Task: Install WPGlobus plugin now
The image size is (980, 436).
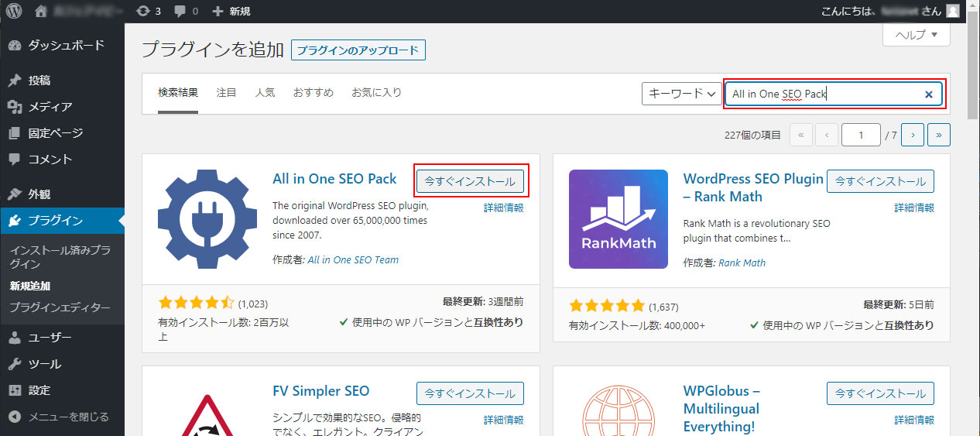Action: point(880,393)
